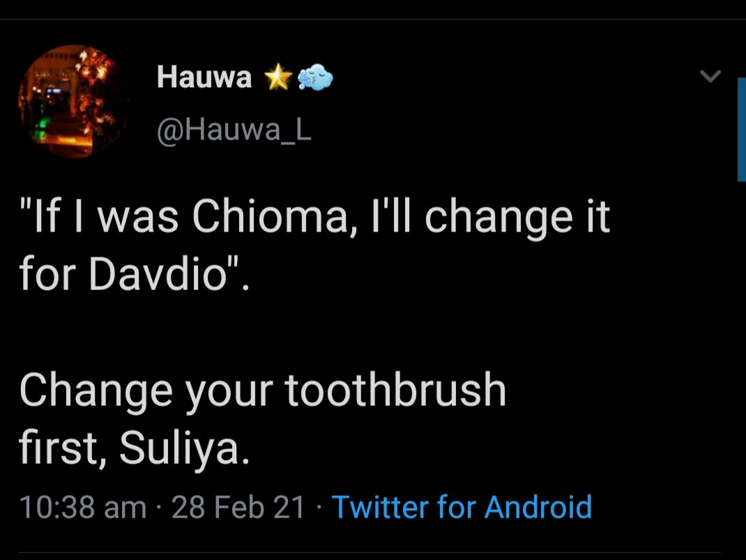Open the Twitter for Android source link
This screenshot has width=746, height=560.
pos(462,507)
